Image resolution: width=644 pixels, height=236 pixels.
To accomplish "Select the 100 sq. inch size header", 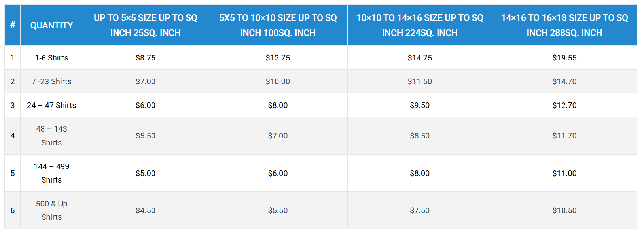I will click(278, 25).
